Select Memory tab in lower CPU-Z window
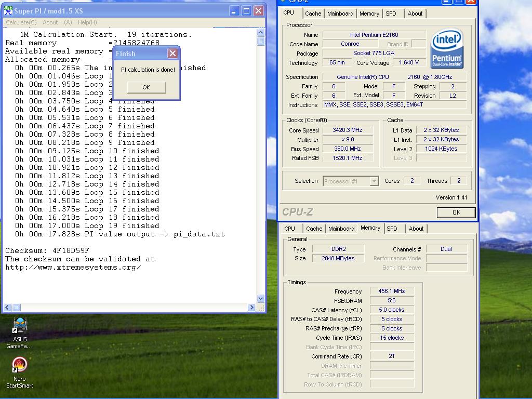532x399 pixels. pos(370,228)
